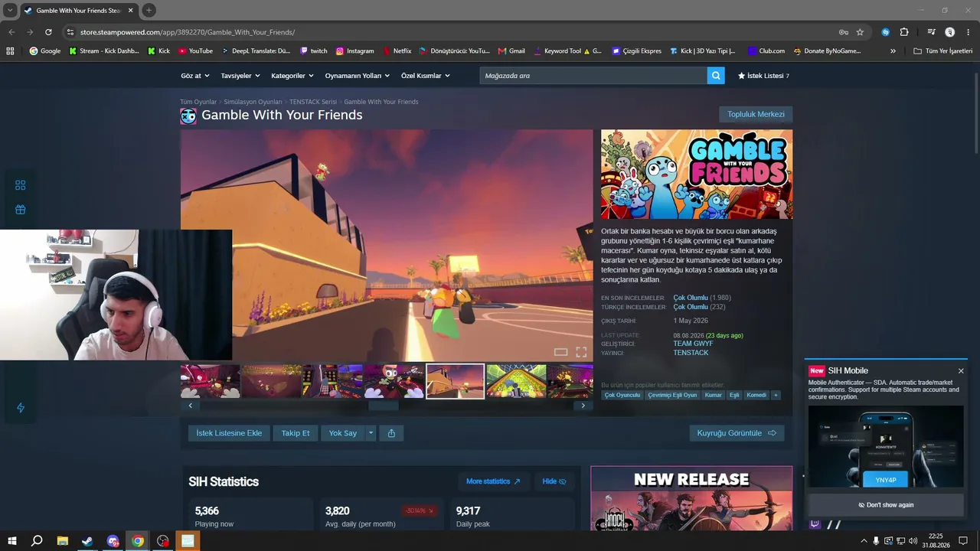980x551 pixels.
Task: Toggle fullscreen on the video player
Action: [x=581, y=352]
